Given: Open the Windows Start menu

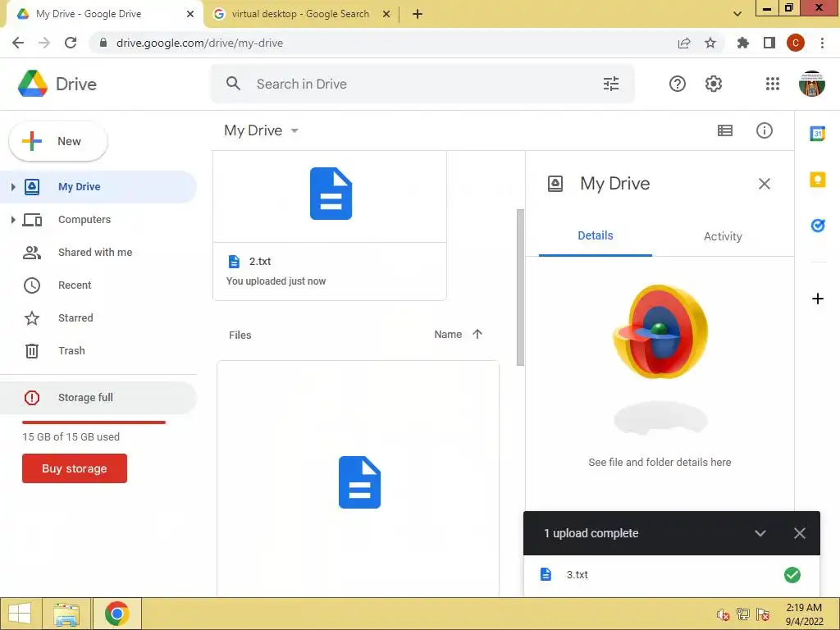Looking at the screenshot, I should pos(20,614).
